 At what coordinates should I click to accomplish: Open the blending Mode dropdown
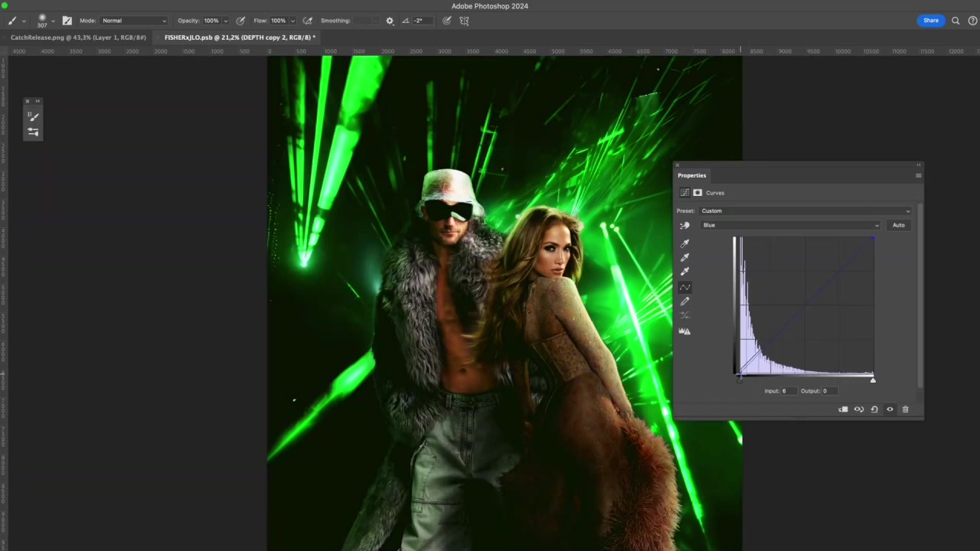point(134,21)
